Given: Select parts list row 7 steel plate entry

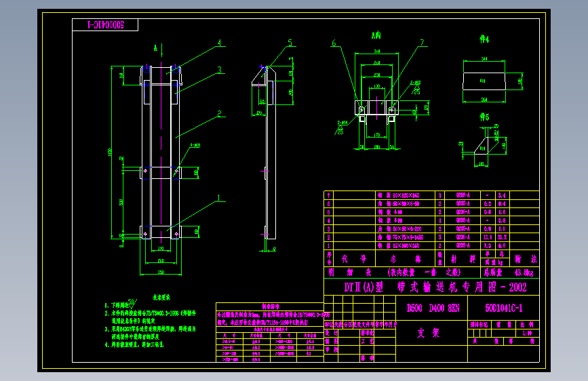Looking at the screenshot, I should [431, 195].
